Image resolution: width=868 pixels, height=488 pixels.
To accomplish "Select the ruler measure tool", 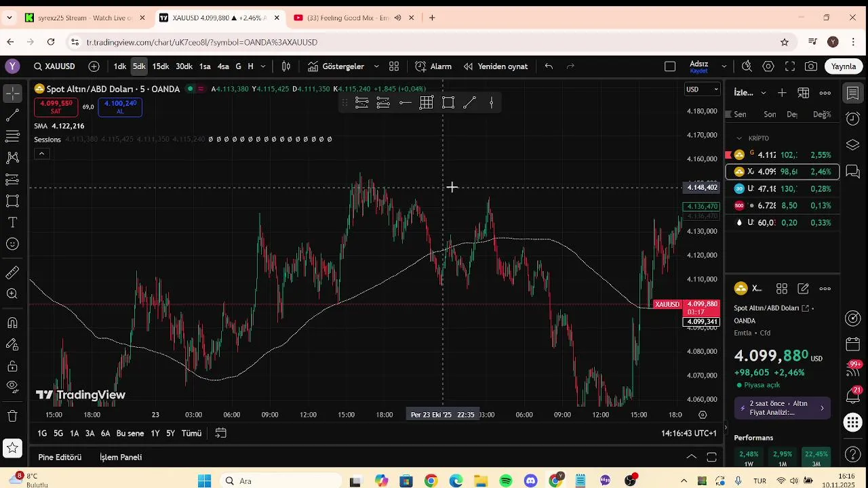I will pos(12,272).
